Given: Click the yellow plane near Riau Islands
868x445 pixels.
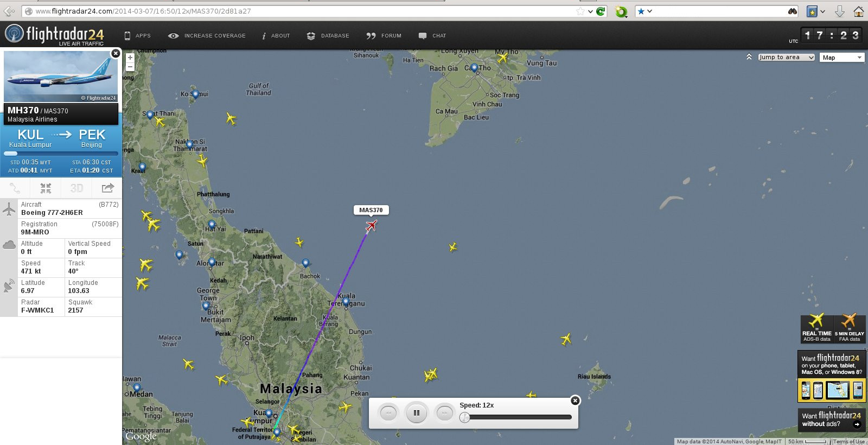Looking at the screenshot, I should [566, 339].
